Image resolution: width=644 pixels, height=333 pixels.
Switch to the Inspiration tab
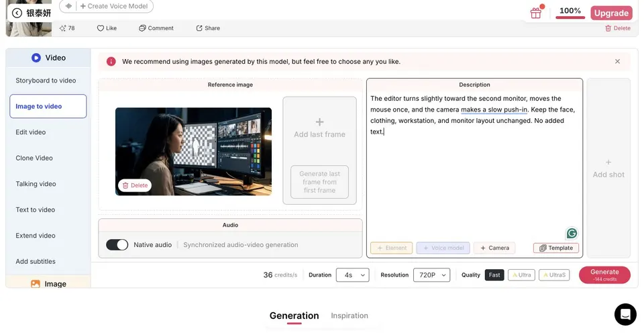350,316
